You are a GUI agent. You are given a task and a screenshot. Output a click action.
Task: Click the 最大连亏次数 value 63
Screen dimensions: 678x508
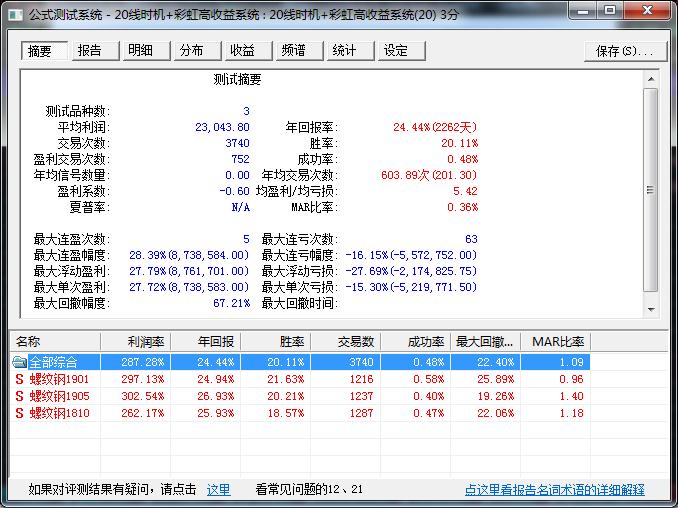471,239
